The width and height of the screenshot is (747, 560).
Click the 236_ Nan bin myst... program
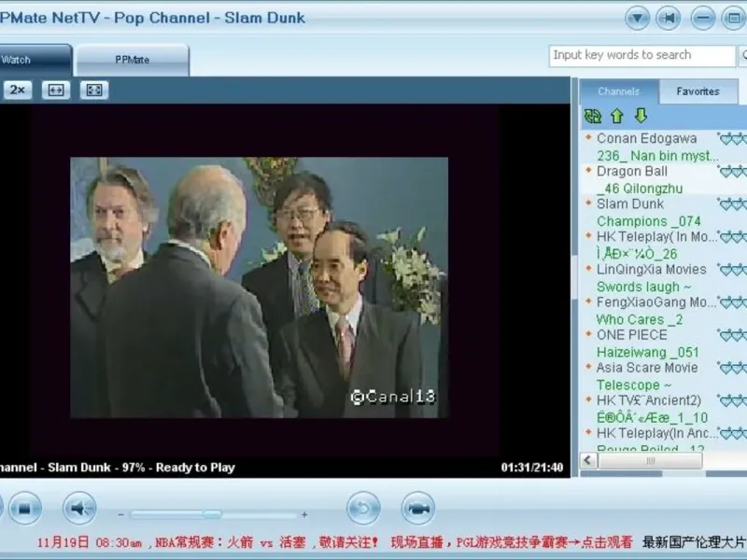click(x=657, y=156)
